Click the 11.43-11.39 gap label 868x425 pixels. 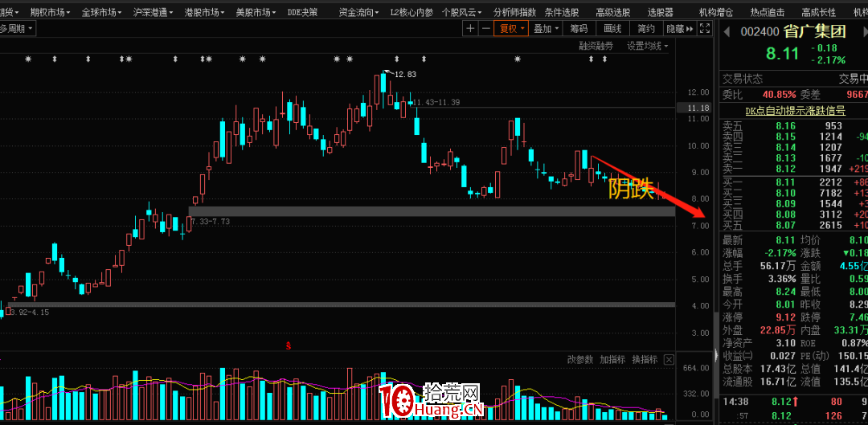click(x=436, y=102)
